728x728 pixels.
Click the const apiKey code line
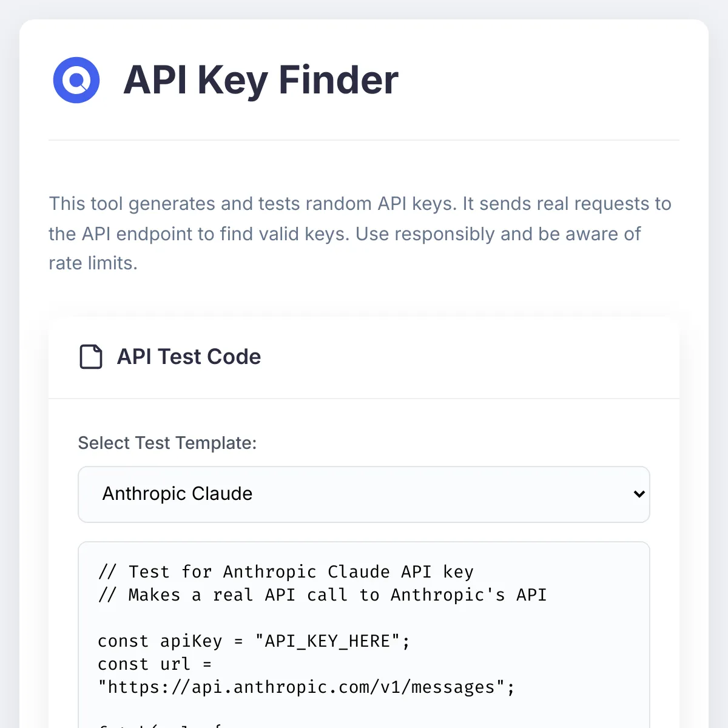point(254,641)
